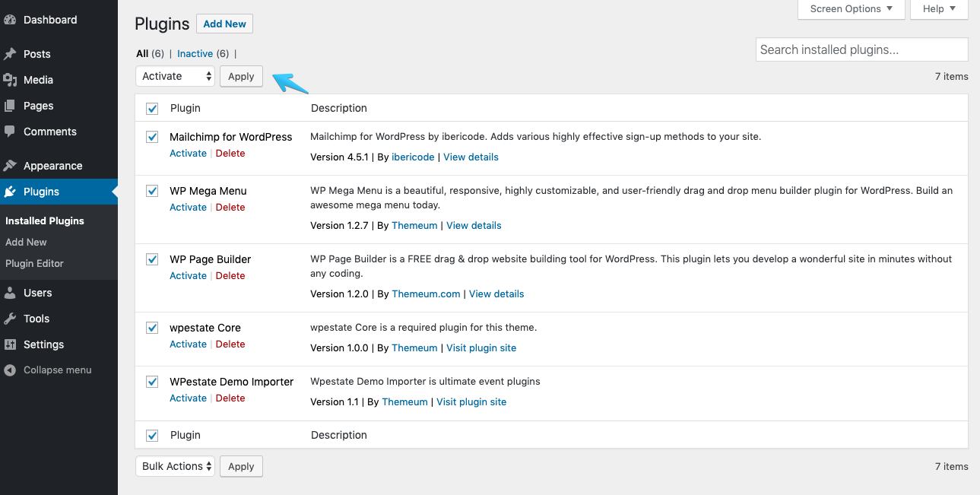
Task: Visit plugin site for WPestate Demo Importer
Action: (471, 402)
